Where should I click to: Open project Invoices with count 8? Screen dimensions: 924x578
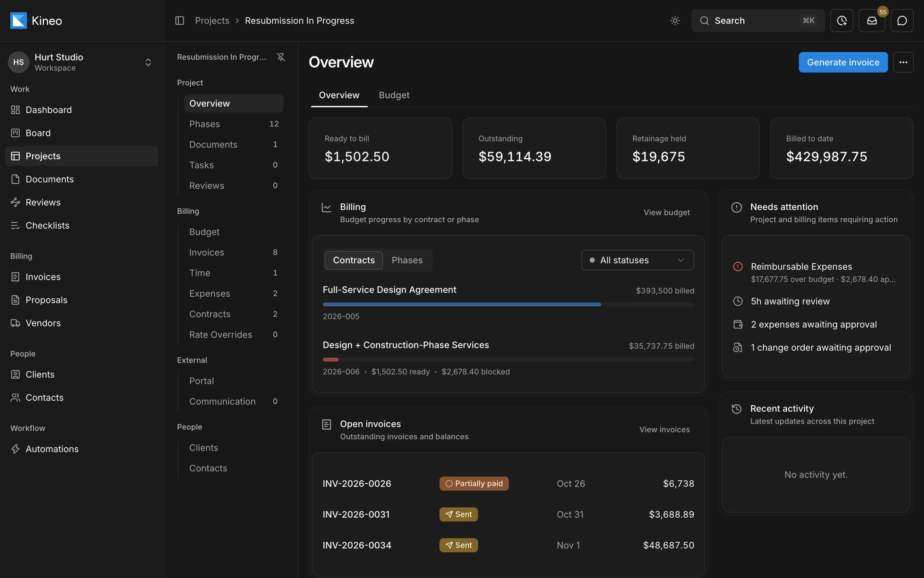coord(234,252)
